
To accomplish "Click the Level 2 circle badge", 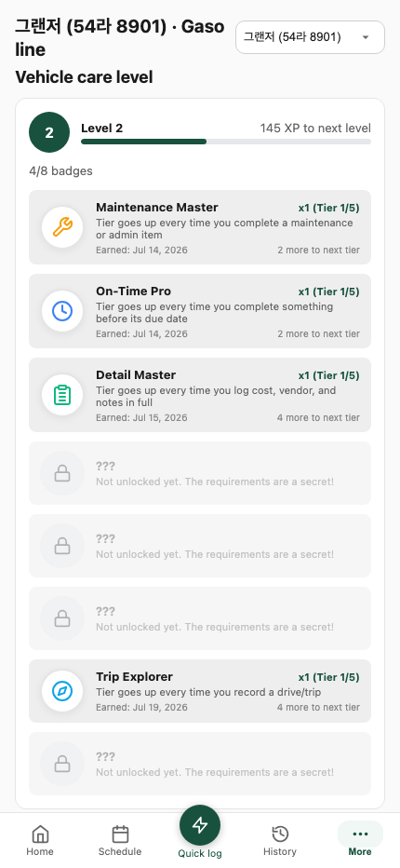I will coord(49,133).
